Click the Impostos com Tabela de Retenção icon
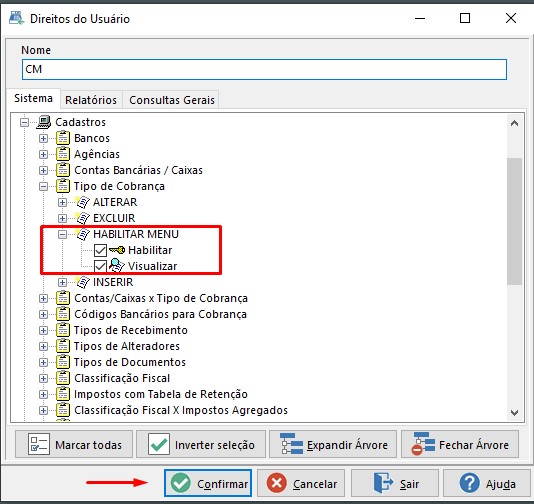 63,394
